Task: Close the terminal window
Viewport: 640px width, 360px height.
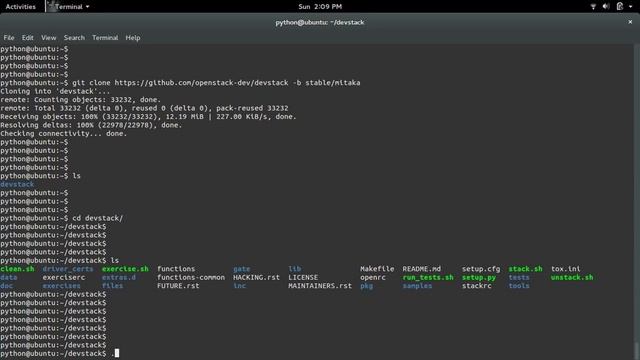Action: tap(630, 22)
